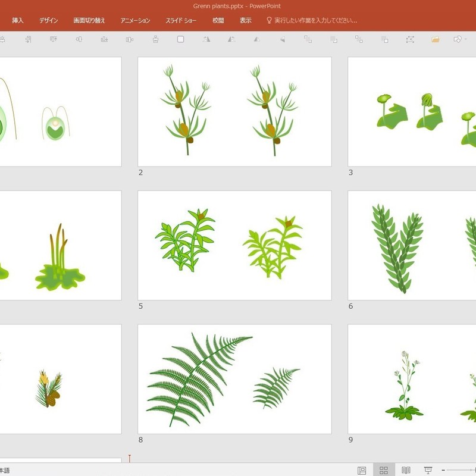Start Slide Show from status bar icon
Screen dimensions: 476x476
coord(427,470)
